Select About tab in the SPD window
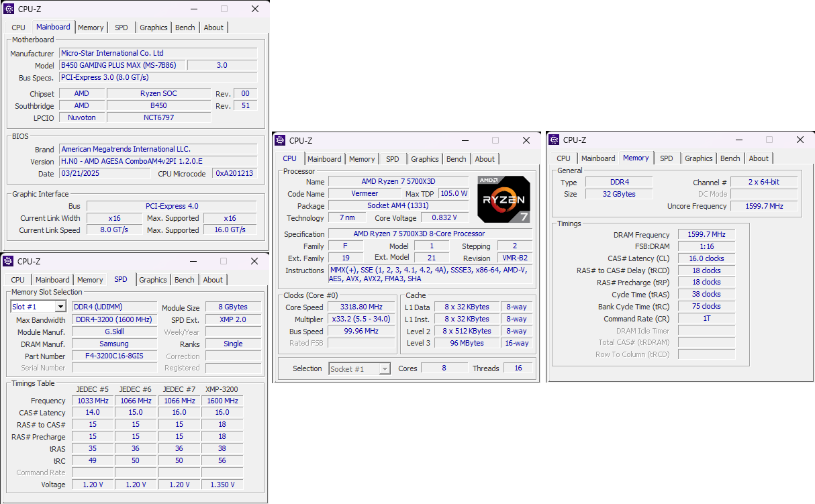Screen dimensions: 815x504 [213, 280]
